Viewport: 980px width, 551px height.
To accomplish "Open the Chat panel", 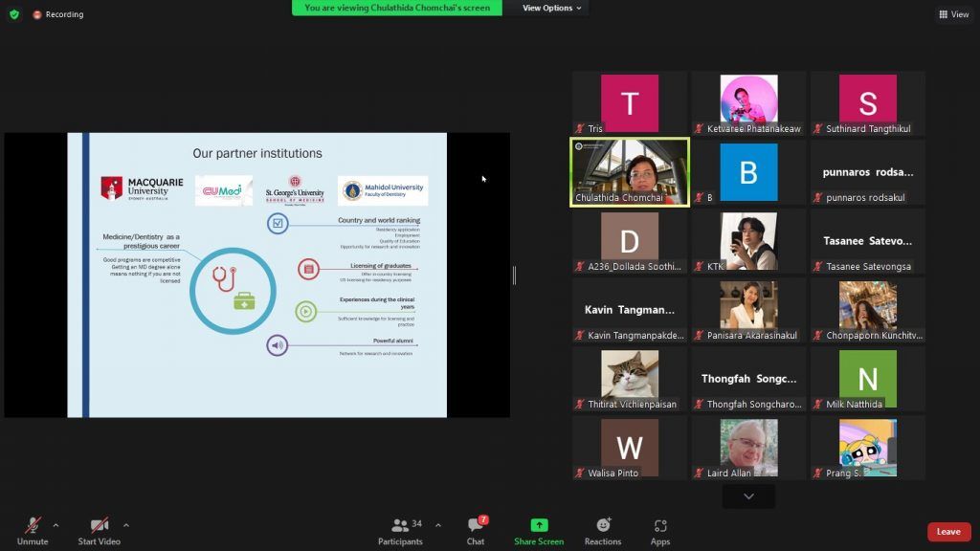I will [x=476, y=526].
